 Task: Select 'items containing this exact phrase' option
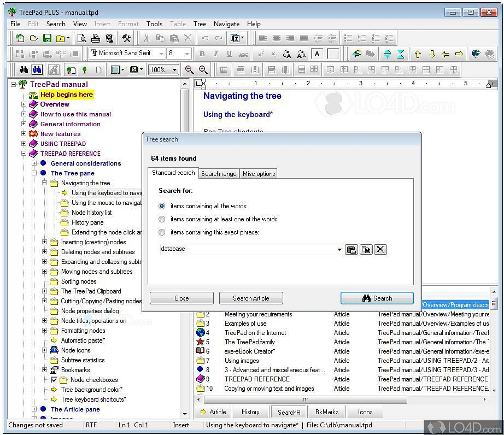click(162, 232)
